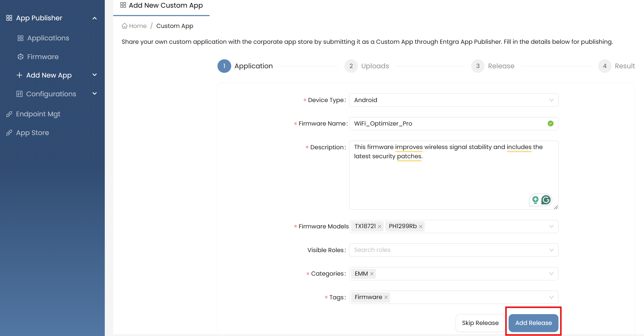Click the App Publisher grid icon
This screenshot has width=644, height=336.
(x=9, y=18)
